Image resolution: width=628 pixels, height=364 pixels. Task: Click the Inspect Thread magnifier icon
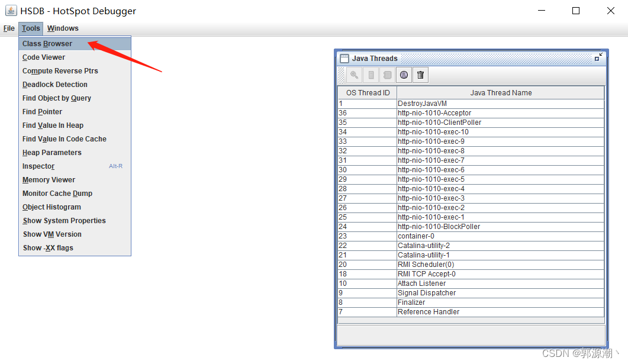tap(354, 75)
